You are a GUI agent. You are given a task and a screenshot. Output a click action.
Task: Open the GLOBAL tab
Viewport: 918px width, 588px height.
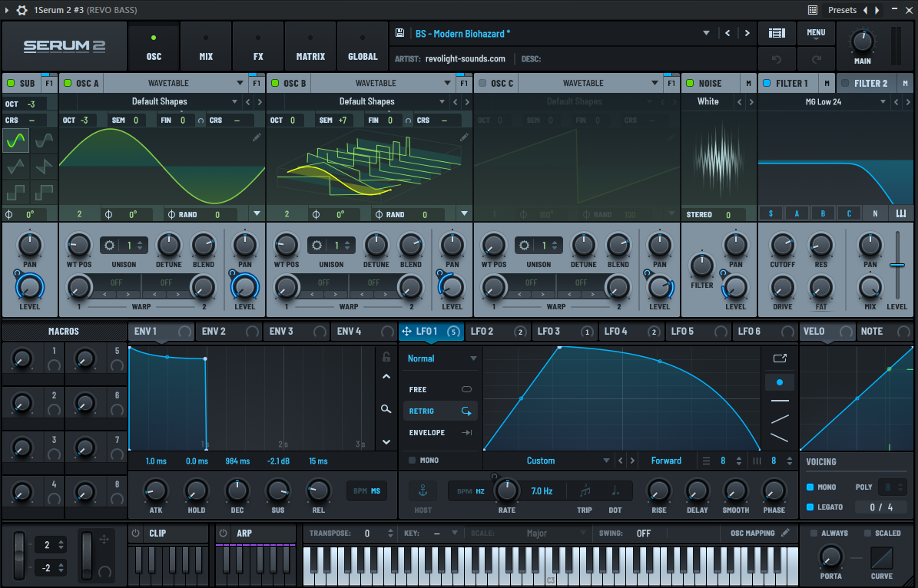[x=363, y=46]
